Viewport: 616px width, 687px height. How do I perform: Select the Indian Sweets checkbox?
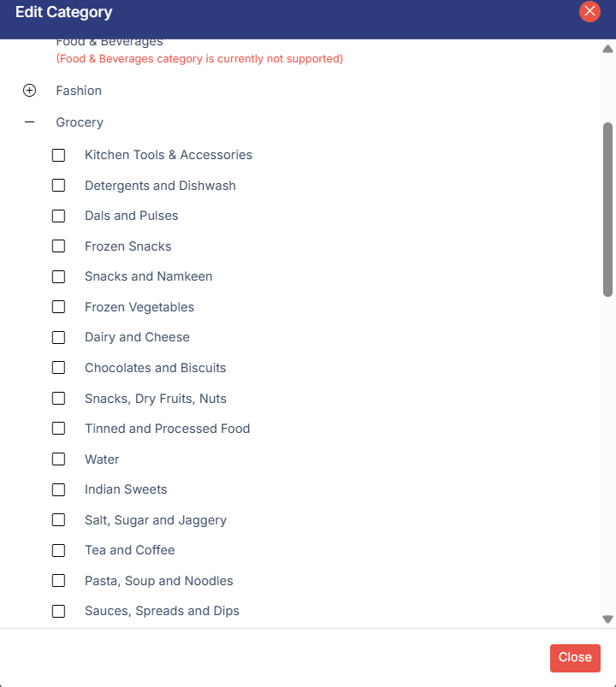[x=58, y=489]
